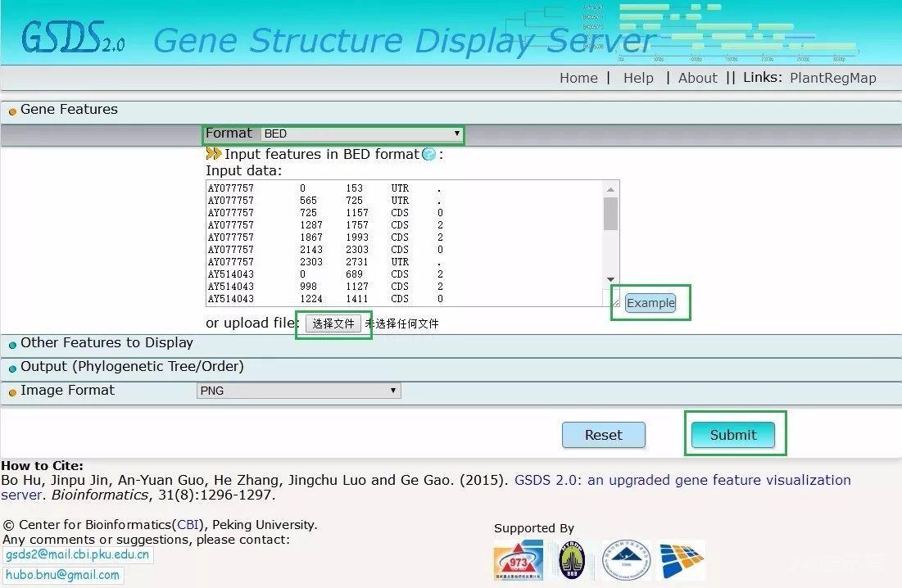Click the BED format help icon

click(429, 154)
